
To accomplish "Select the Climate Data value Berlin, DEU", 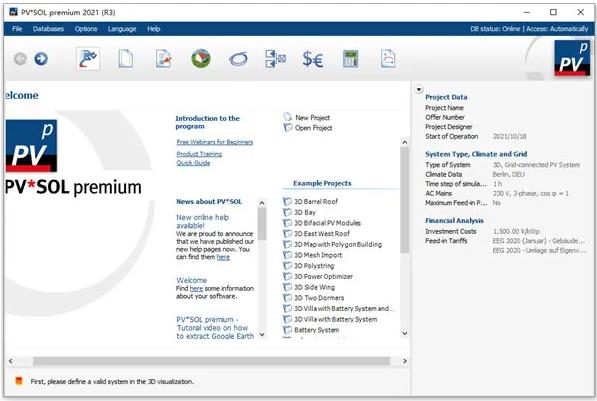I will (508, 174).
